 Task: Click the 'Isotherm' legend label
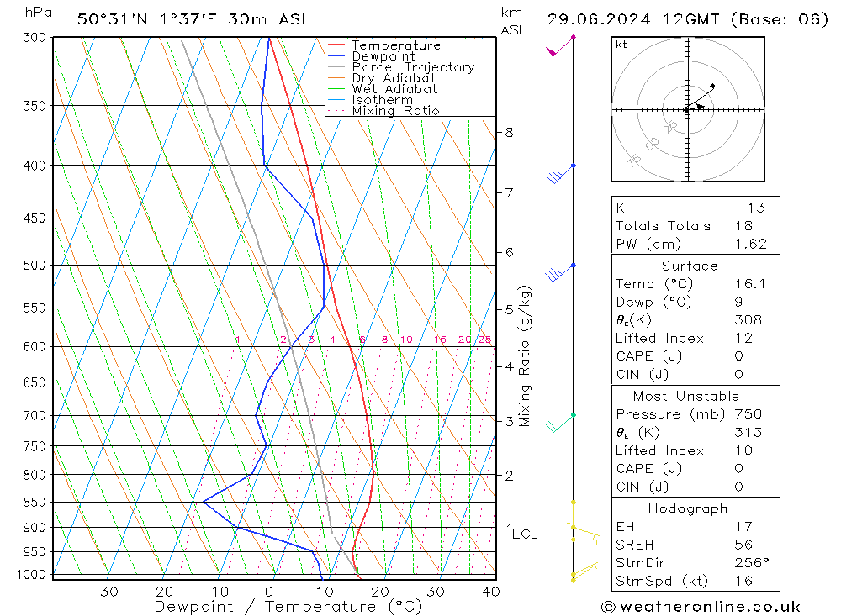point(383,100)
